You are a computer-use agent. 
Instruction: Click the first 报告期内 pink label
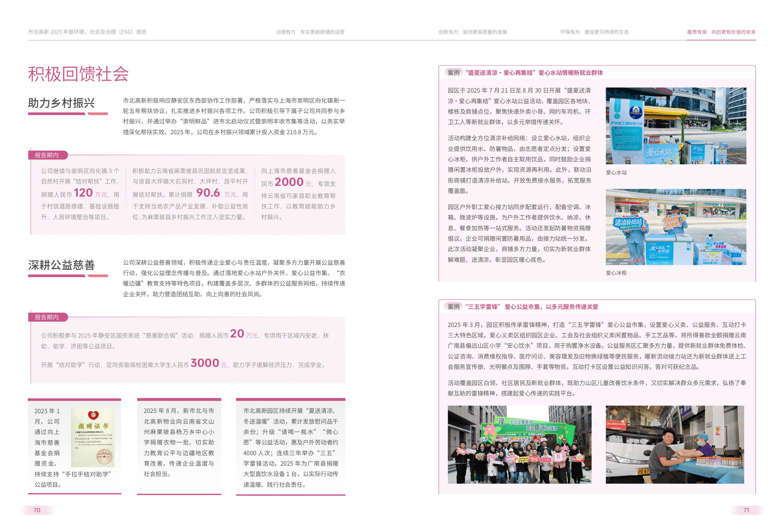tap(48, 155)
